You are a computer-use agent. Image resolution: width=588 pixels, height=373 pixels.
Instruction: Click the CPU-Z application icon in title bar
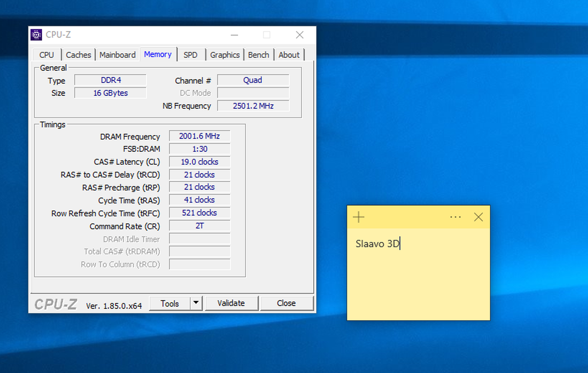(36, 35)
